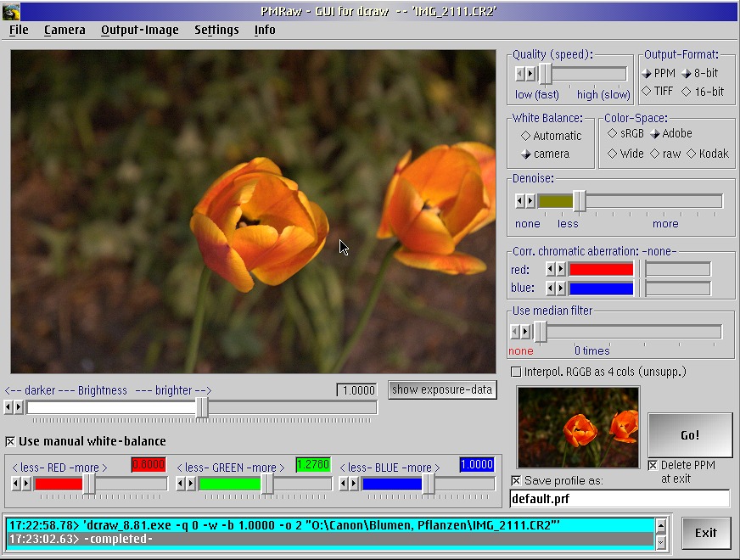Click the Denoise slider right arrow
The image size is (740, 560).
point(530,201)
